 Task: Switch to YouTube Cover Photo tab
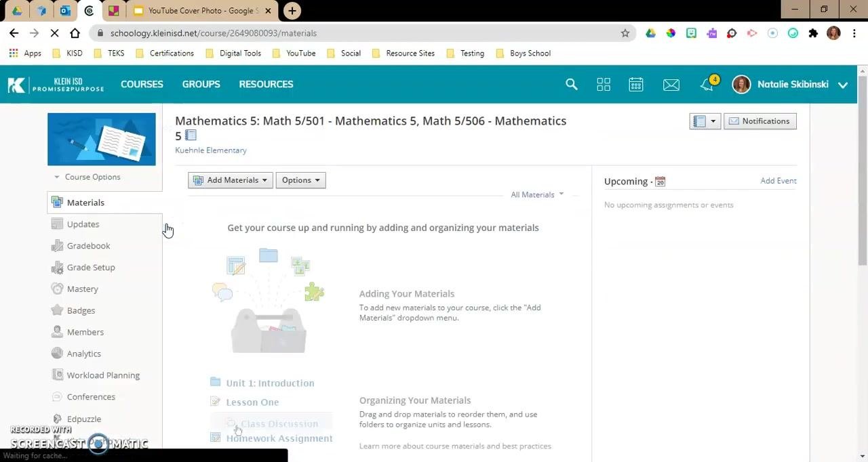pyautogui.click(x=202, y=10)
